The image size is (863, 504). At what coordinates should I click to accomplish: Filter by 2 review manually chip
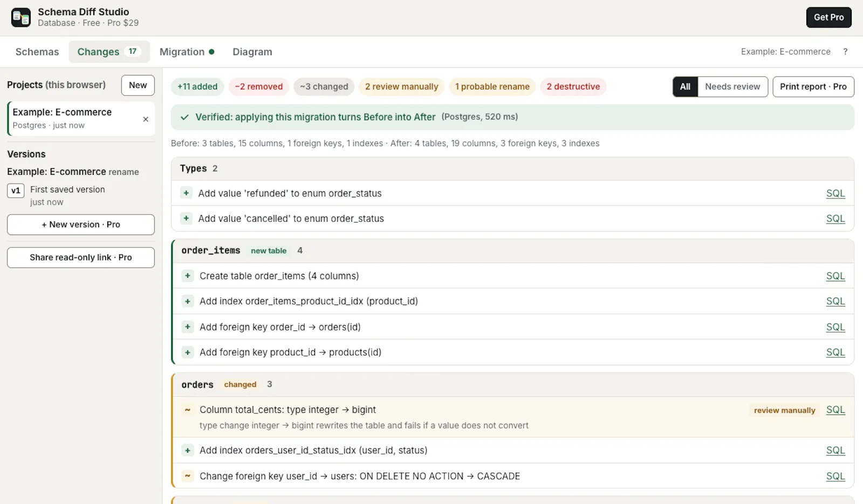coord(402,87)
